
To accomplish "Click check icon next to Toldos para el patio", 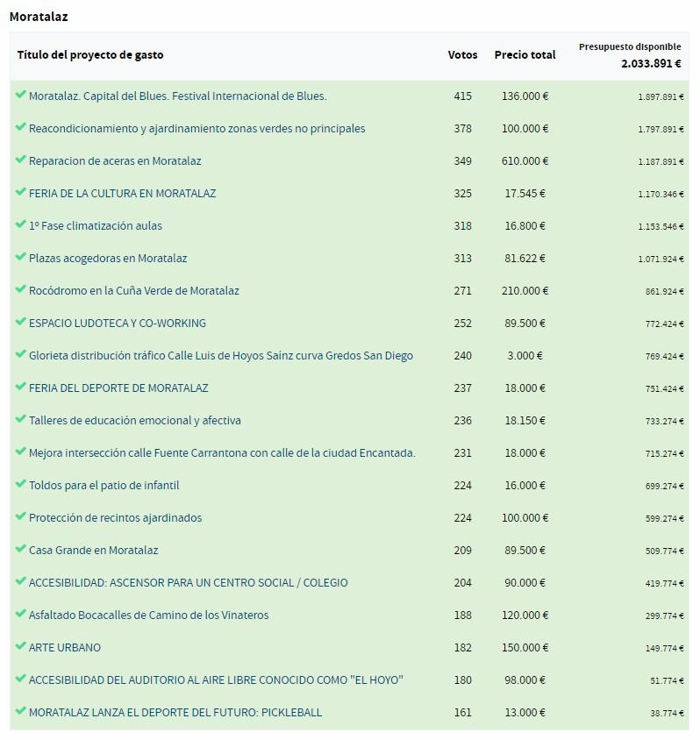I will 20,484.
